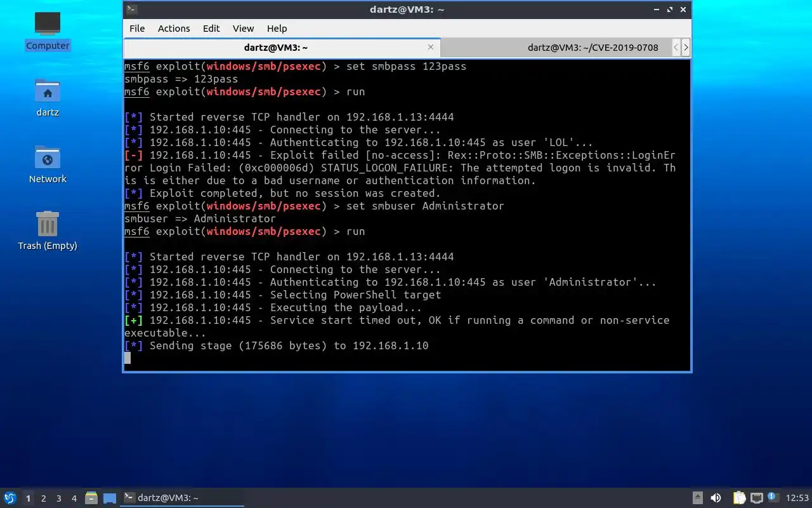Open the Edit menu

point(211,29)
